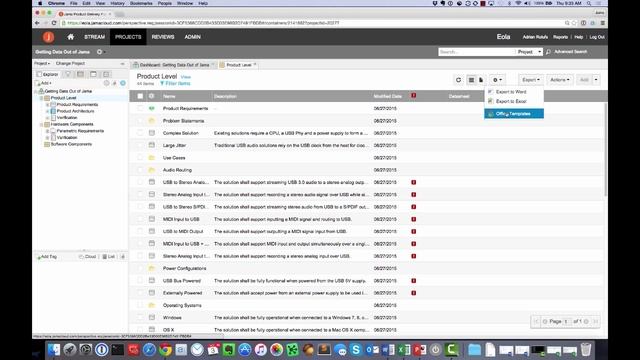Open iTunes from the dock
The width and height of the screenshot is (640, 360).
260,350
